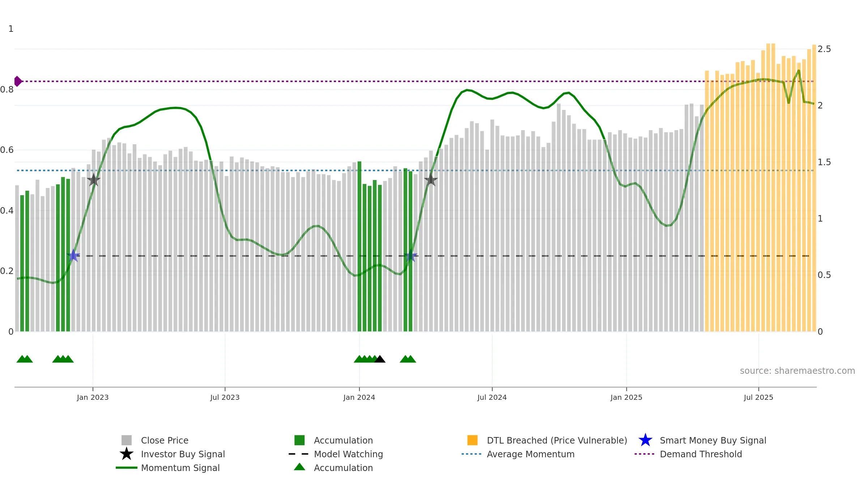Click black triangle marker near Jan 2024
Screen dimensions: 868x488
(x=380, y=359)
